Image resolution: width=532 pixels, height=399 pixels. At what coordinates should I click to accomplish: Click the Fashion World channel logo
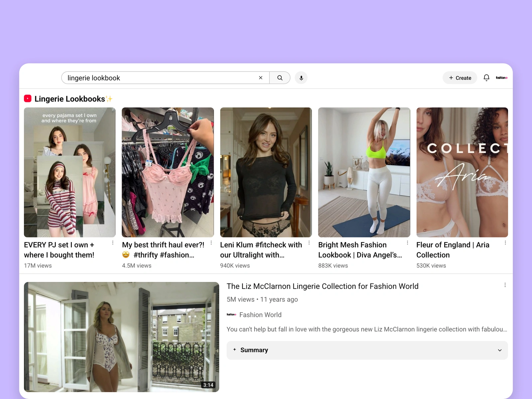(231, 315)
